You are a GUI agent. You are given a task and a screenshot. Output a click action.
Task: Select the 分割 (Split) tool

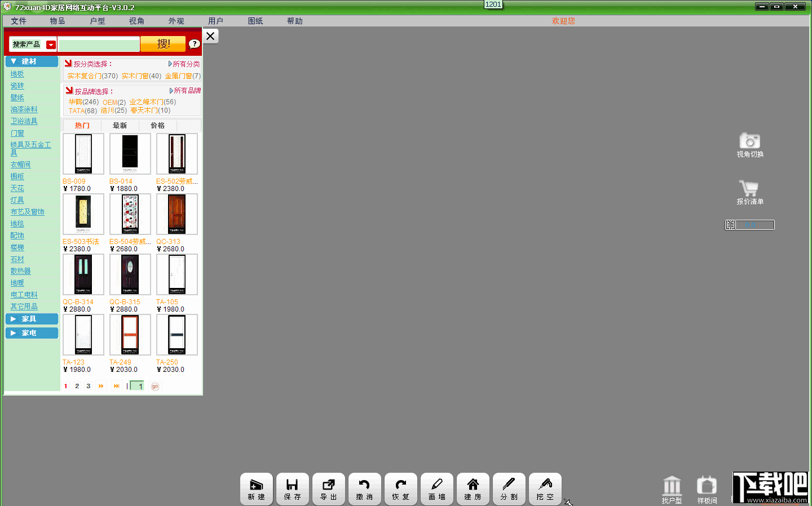point(509,489)
